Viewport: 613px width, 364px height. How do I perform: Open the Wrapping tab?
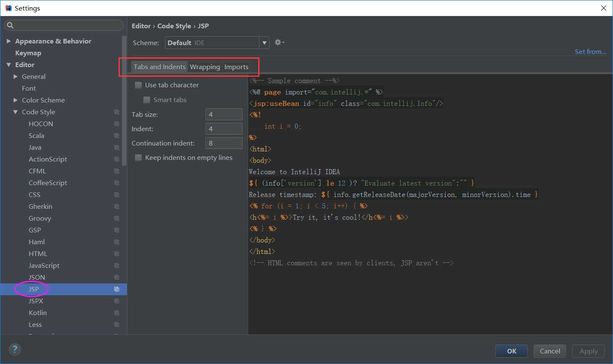pyautogui.click(x=205, y=67)
